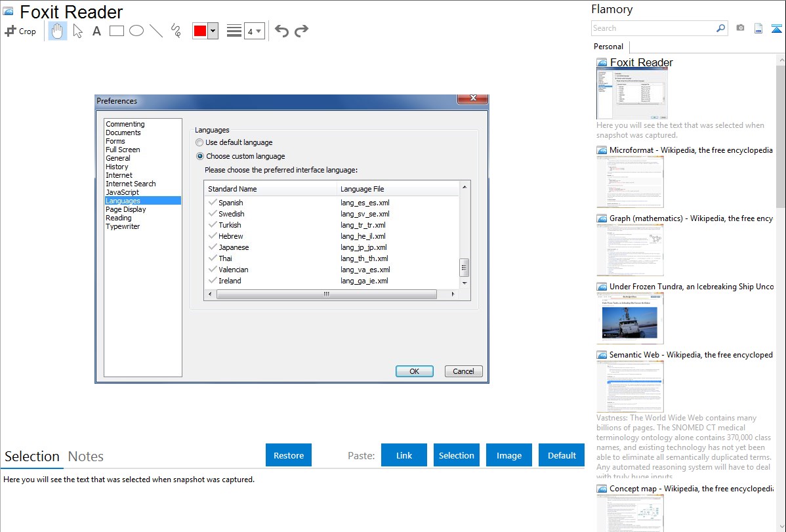Select JavaScript in Preferences list
This screenshot has width=786, height=532.
coord(122,192)
